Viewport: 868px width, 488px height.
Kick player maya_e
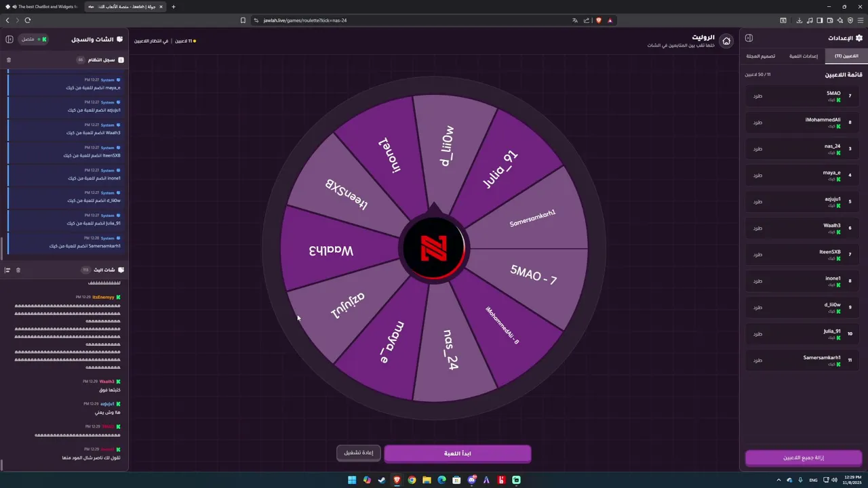point(757,175)
